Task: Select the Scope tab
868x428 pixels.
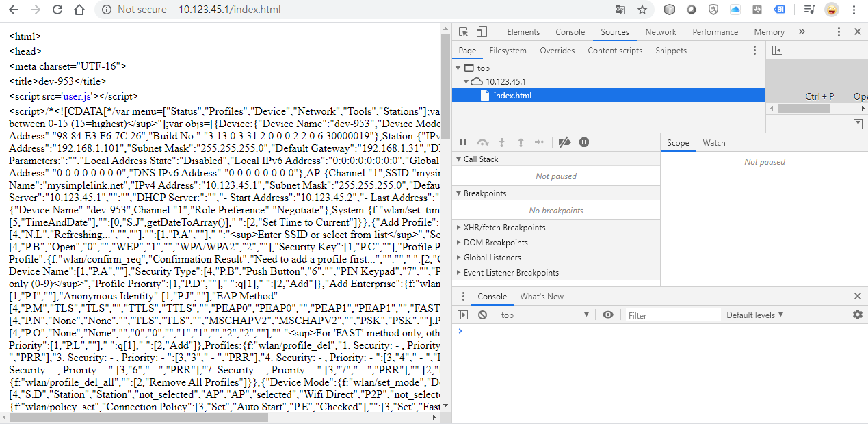Action: tap(678, 142)
